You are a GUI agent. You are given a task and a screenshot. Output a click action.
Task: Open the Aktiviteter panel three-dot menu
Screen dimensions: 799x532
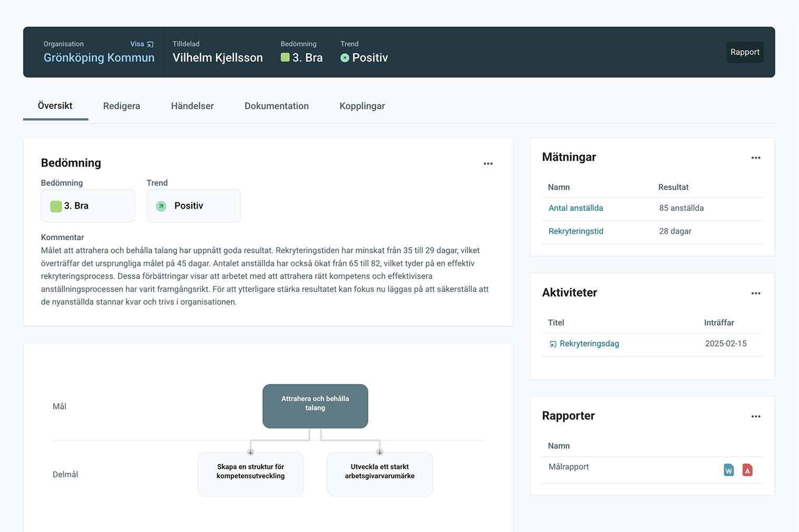[755, 293]
